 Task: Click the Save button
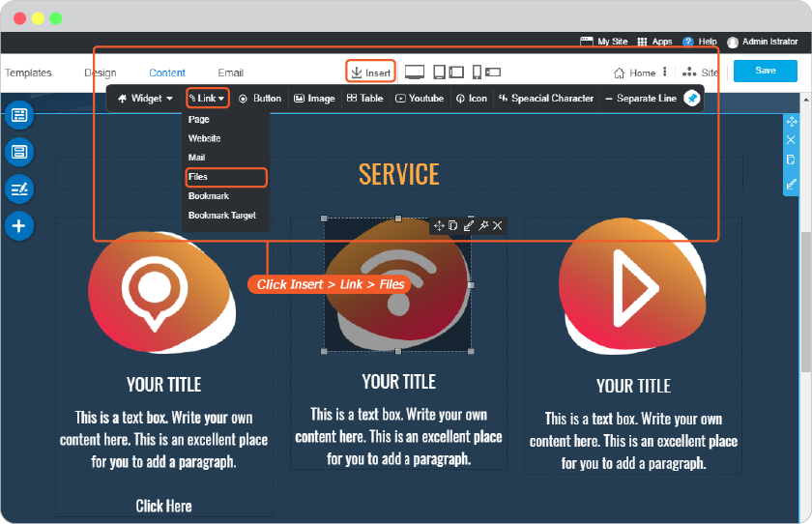click(x=766, y=71)
